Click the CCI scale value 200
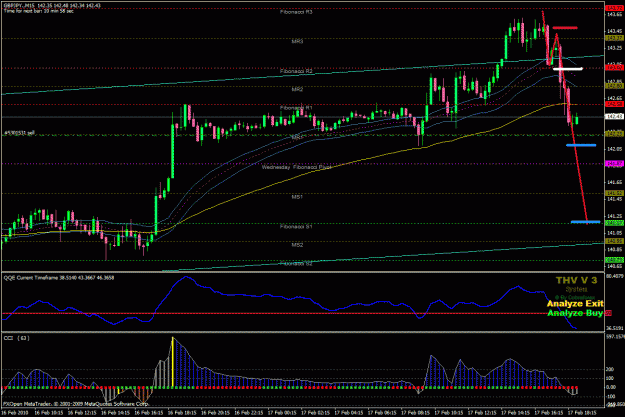This screenshot has height=417, width=625. point(610,370)
